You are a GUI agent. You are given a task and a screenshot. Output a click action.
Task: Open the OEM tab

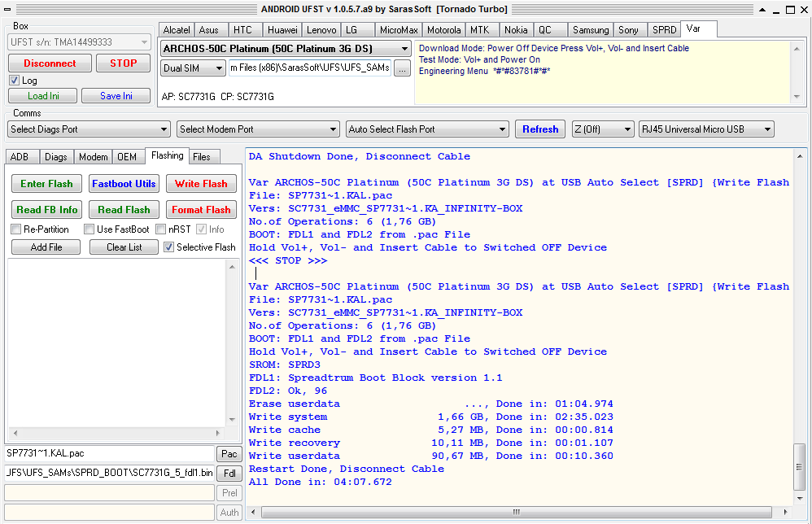127,157
